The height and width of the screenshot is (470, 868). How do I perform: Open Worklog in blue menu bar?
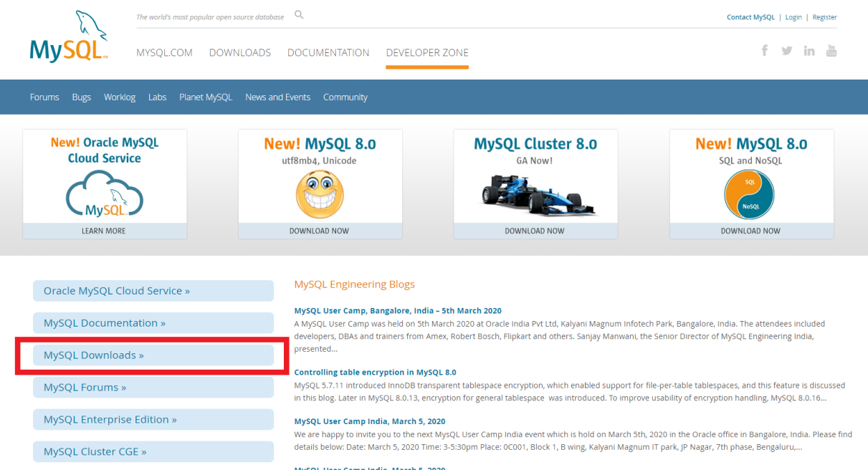coord(120,97)
